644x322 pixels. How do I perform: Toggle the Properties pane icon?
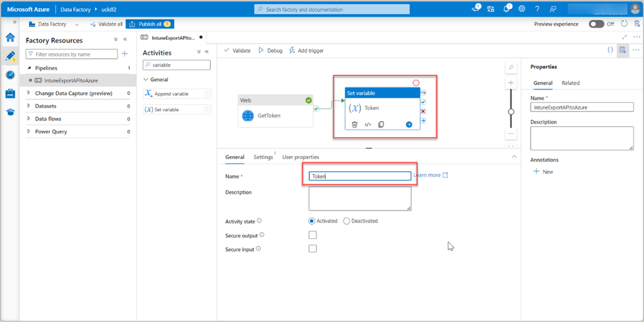pos(623,50)
